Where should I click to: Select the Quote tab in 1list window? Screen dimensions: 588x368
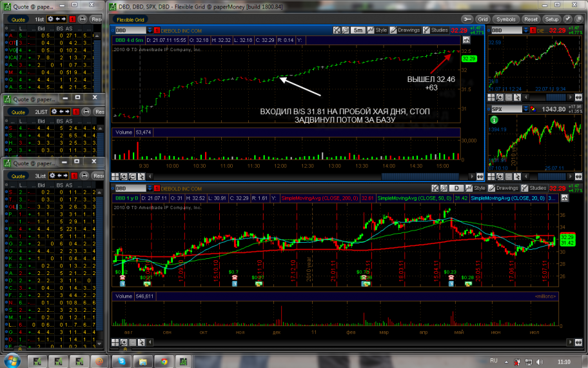(18, 19)
